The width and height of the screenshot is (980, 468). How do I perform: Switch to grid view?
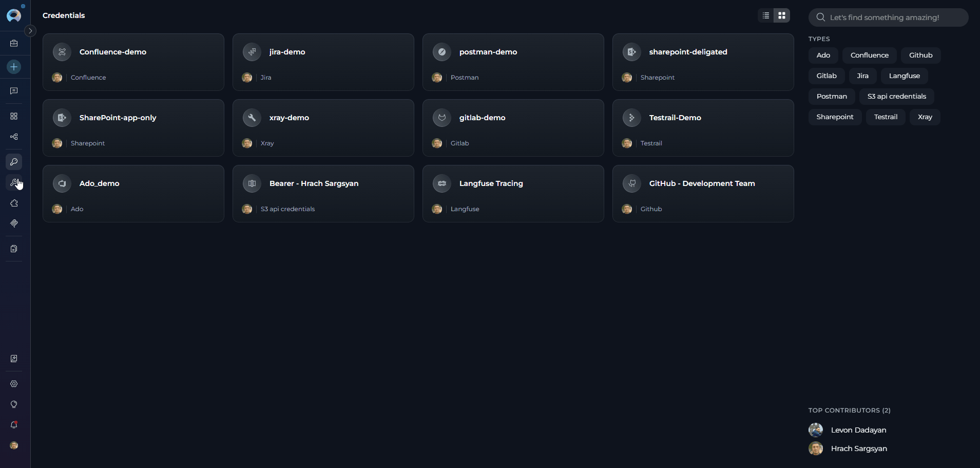tap(782, 15)
